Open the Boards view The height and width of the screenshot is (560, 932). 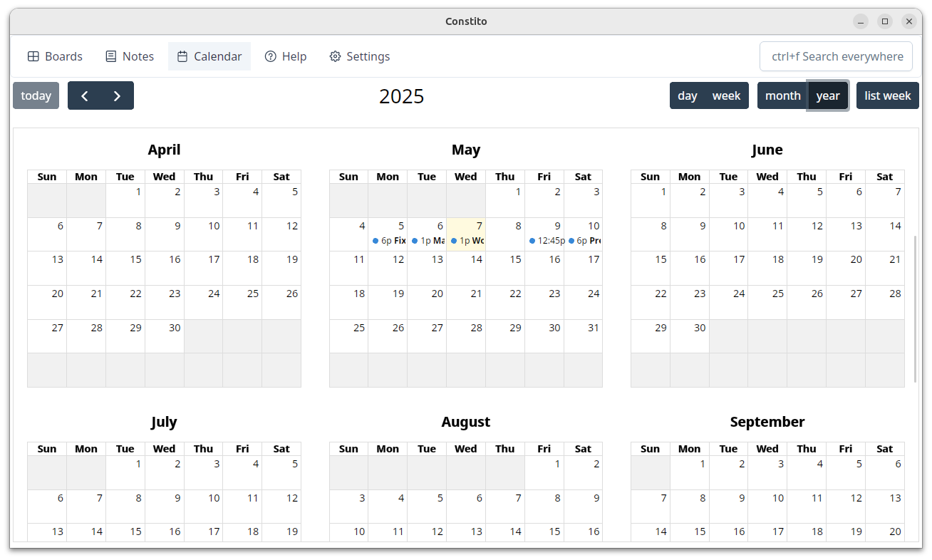(55, 56)
